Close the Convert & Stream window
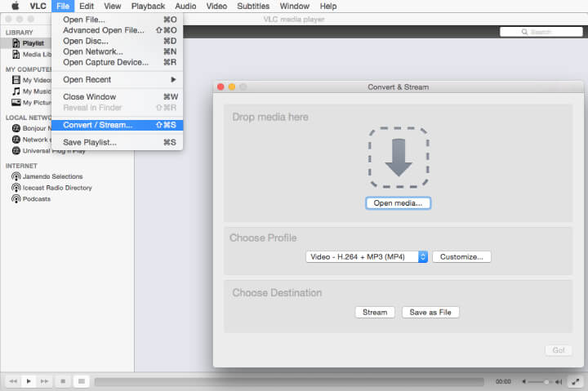The image size is (588, 391). coord(220,87)
